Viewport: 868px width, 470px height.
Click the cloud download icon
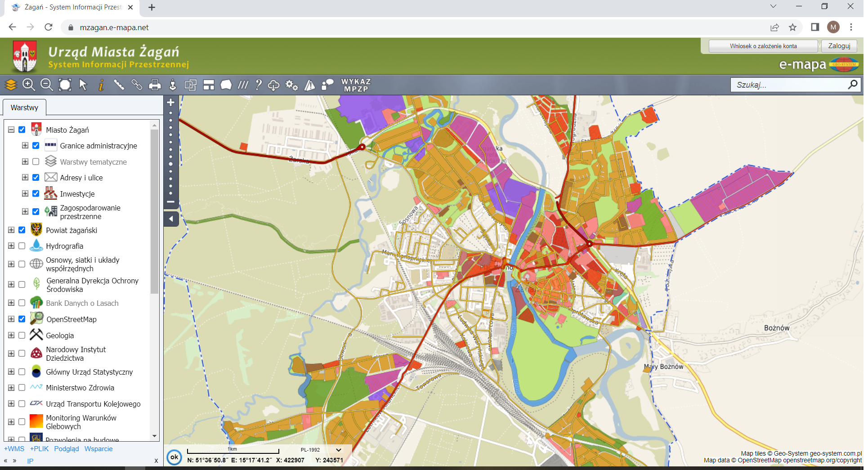coord(273,85)
